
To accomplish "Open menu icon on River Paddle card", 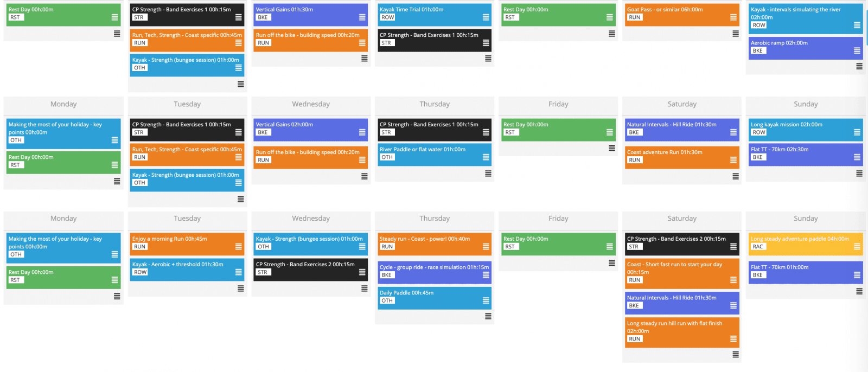I will [x=486, y=157].
